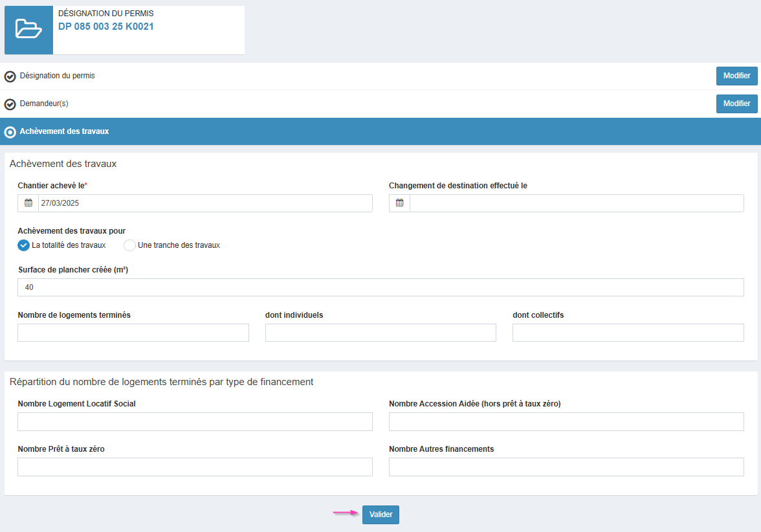This screenshot has height=532, width=761.
Task: Select Une tranche des travaux option
Action: coord(129,245)
